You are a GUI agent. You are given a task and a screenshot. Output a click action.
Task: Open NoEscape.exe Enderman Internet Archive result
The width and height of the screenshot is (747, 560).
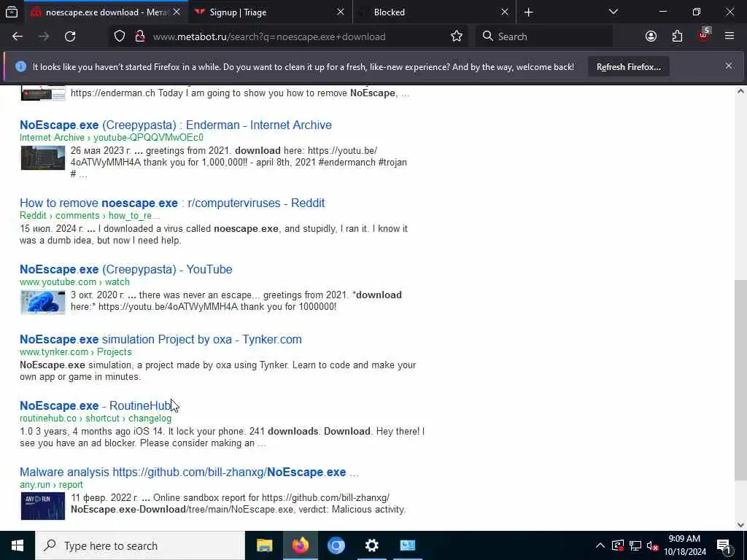pyautogui.click(x=176, y=125)
